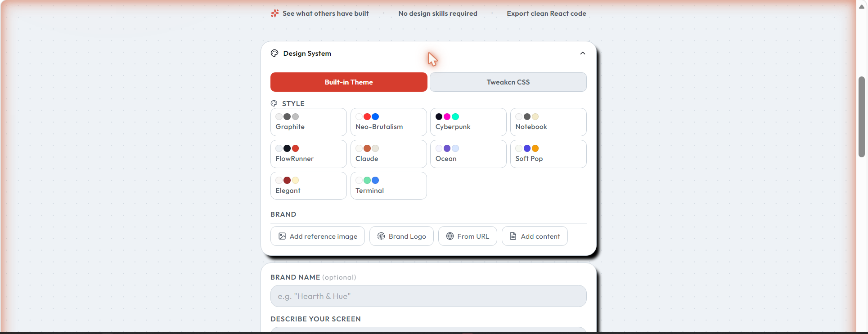Click the "DESCRIBE YOUR SCREEN" label
This screenshot has height=334, width=868.
tap(315, 319)
